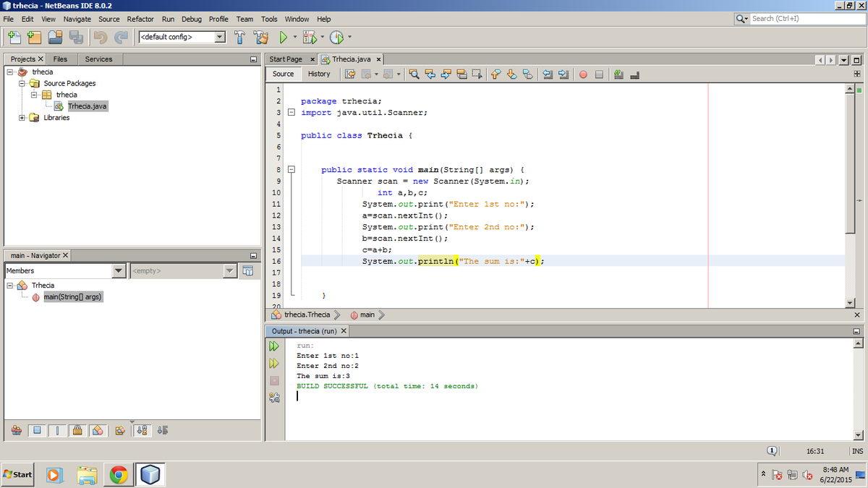
Task: Switch to History view
Action: (x=319, y=74)
